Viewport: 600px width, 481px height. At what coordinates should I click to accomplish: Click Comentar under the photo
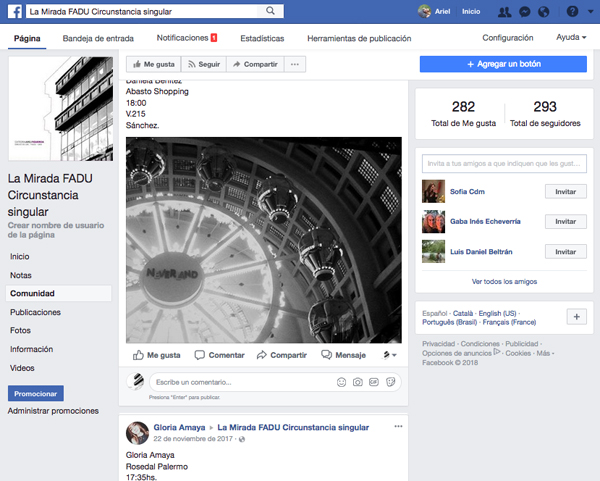click(x=219, y=355)
